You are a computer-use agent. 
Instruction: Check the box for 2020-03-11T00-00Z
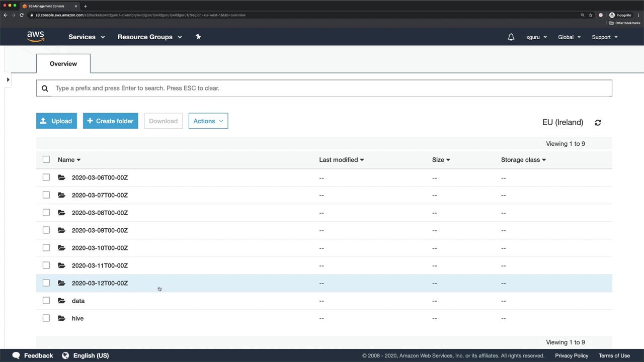click(46, 265)
